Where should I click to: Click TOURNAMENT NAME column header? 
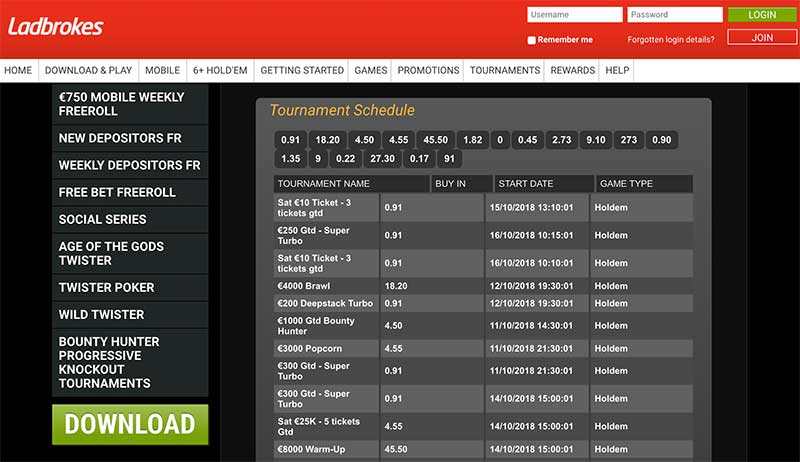click(352, 184)
